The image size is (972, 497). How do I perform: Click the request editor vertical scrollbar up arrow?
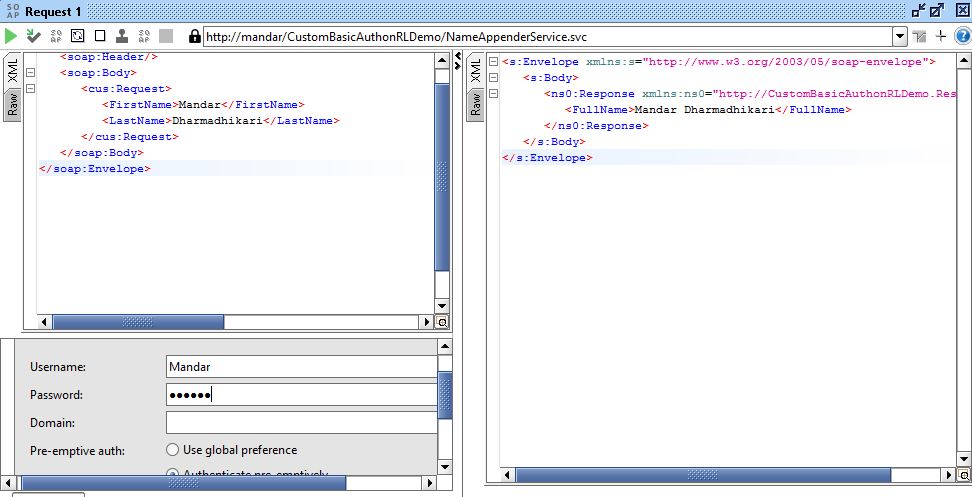coord(442,61)
